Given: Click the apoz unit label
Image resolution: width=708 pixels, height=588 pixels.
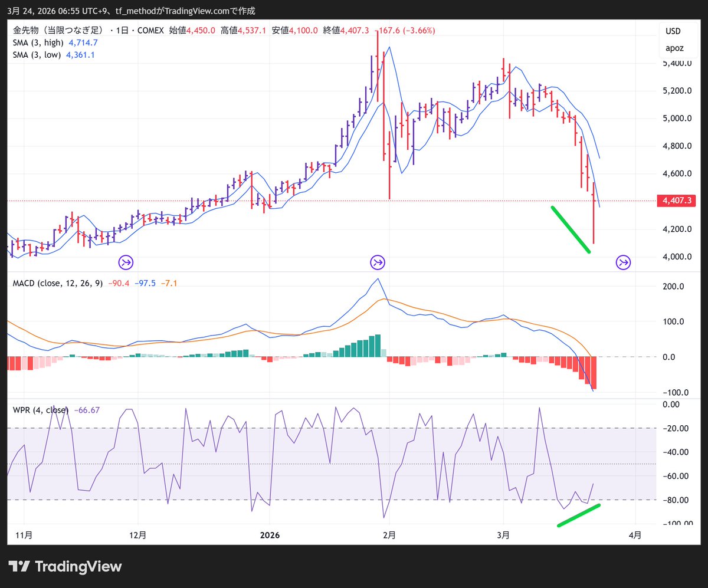Looking at the screenshot, I should tap(674, 48).
